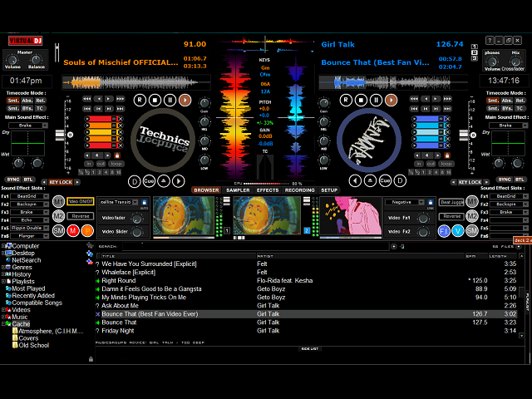The image size is (532, 399).
Task: Enable KEY LOCK on the right deck
Action: (x=470, y=182)
